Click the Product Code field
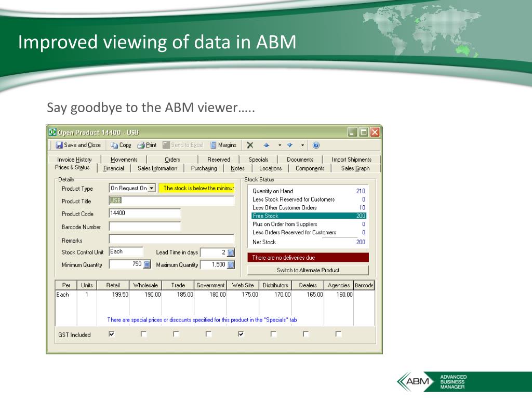 tap(145, 214)
